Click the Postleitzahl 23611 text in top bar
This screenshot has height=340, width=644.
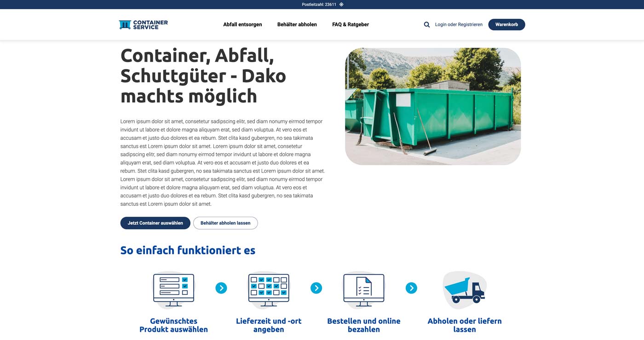319,5
